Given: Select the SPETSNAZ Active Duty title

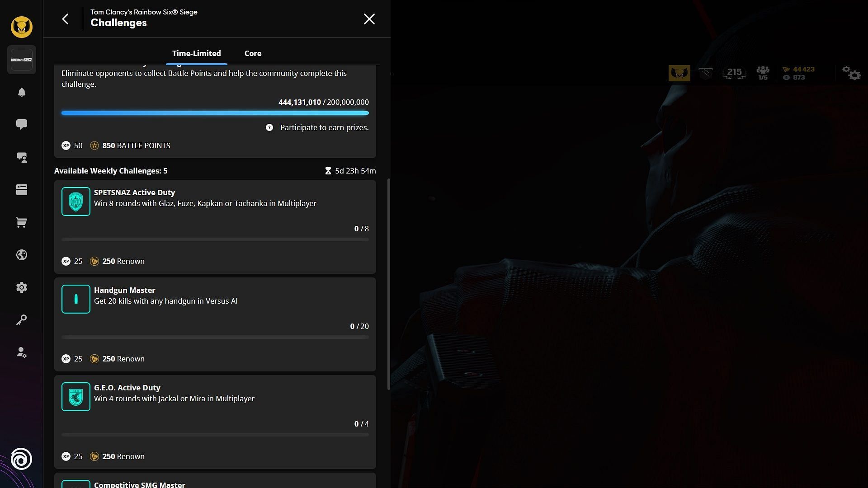Looking at the screenshot, I should point(134,192).
